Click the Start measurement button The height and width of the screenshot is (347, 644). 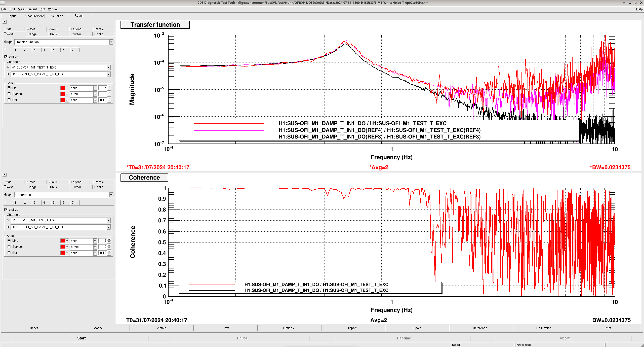[x=80, y=338]
